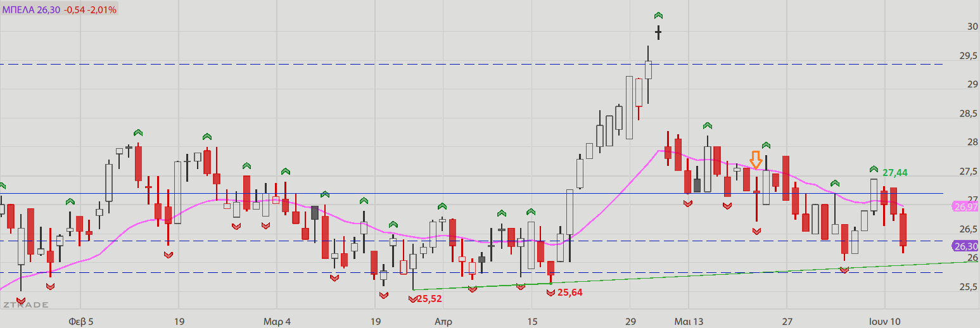Click the orange down-arrow signal marker

[x=755, y=159]
